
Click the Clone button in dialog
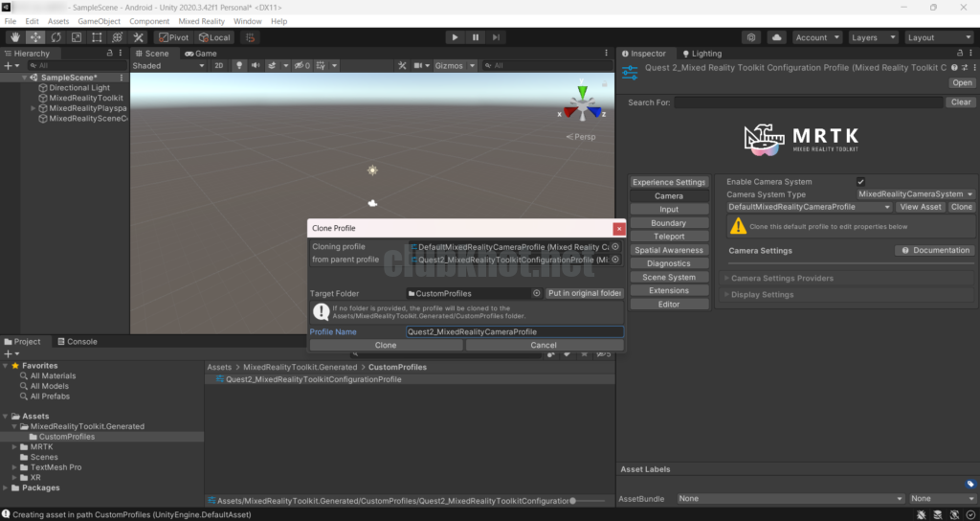pyautogui.click(x=386, y=345)
